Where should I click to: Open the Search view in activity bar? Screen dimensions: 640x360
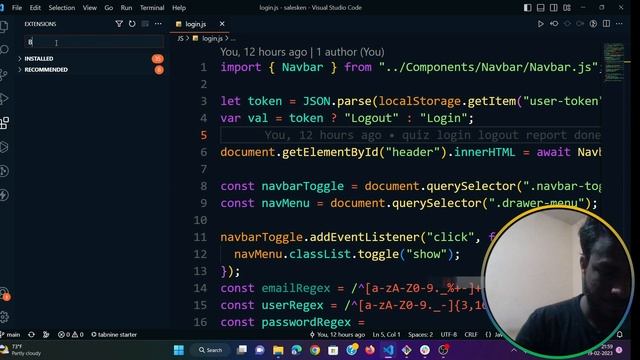tap(4, 50)
